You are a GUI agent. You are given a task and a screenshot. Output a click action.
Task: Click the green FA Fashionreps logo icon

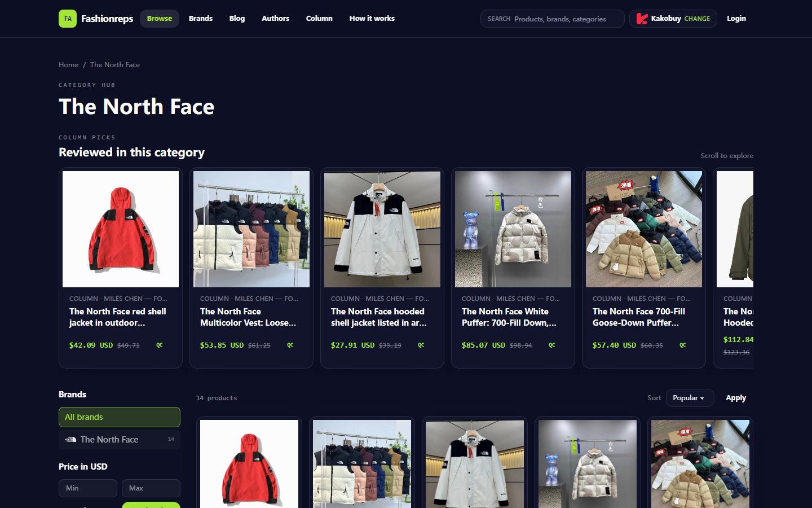pyautogui.click(x=68, y=19)
